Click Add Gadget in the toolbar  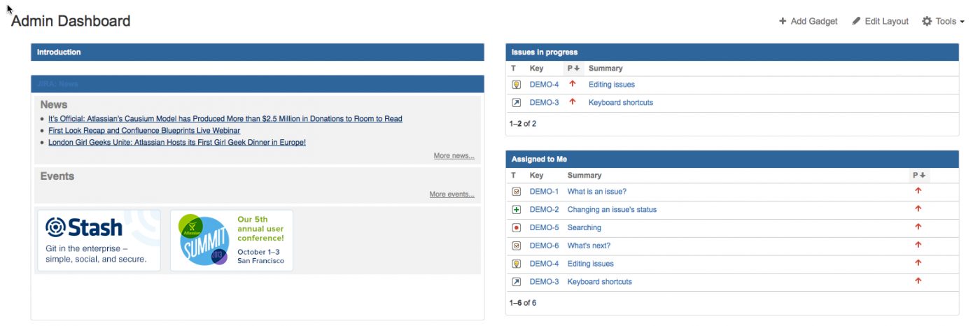[x=808, y=22]
